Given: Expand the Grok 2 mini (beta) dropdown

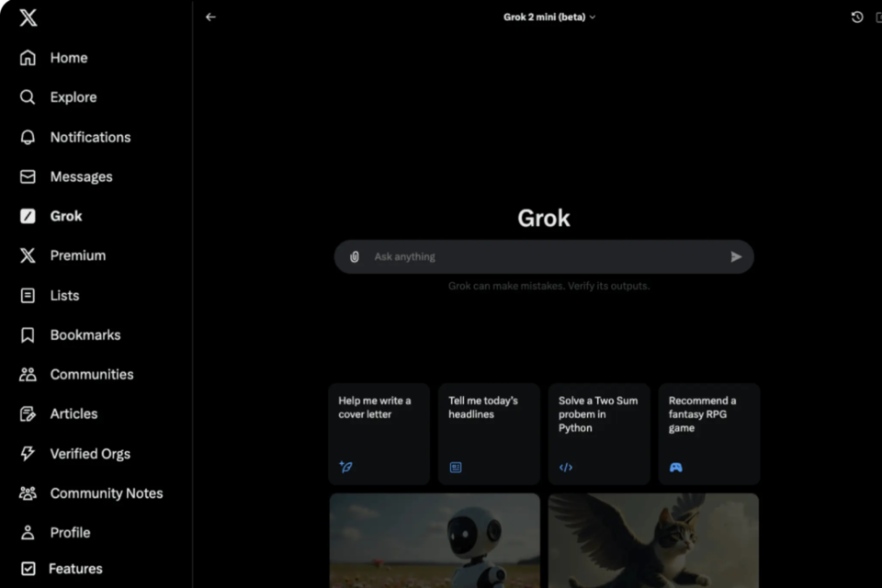Looking at the screenshot, I should point(549,17).
